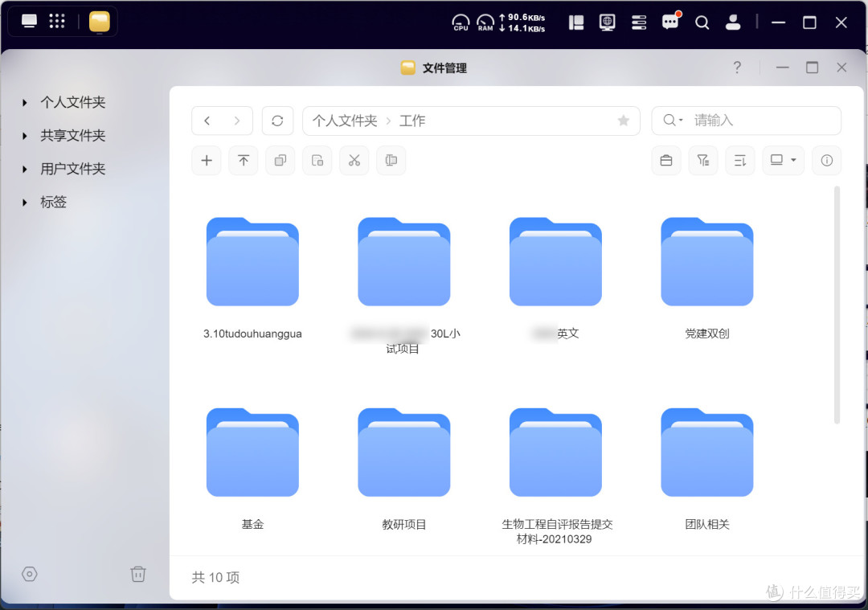Image resolution: width=868 pixels, height=610 pixels.
Task: Click the 文件管理 window title
Action: [444, 68]
